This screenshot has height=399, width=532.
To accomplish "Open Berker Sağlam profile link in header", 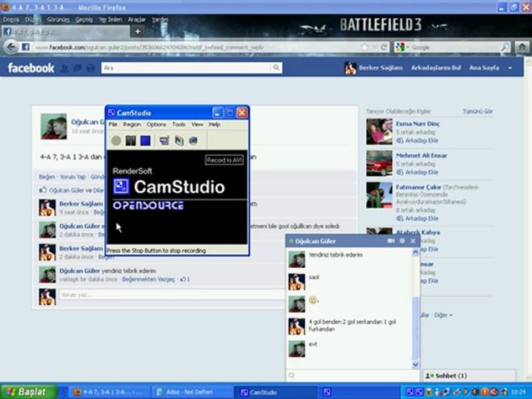I will [x=381, y=68].
